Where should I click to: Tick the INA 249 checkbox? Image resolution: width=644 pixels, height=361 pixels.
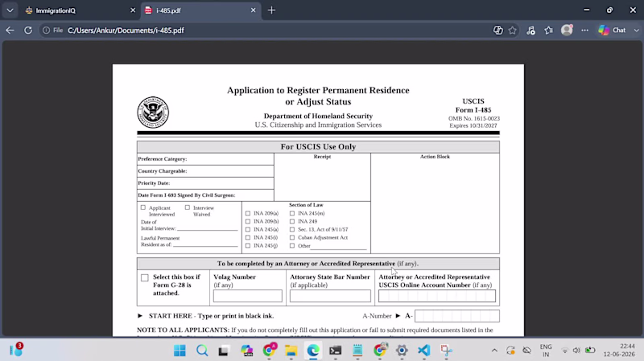pyautogui.click(x=292, y=222)
